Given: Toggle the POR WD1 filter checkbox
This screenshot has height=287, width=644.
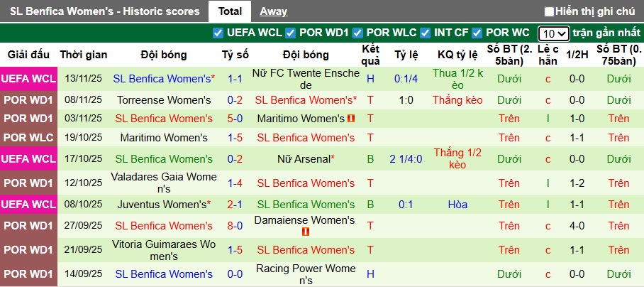Looking at the screenshot, I should click(x=289, y=33).
